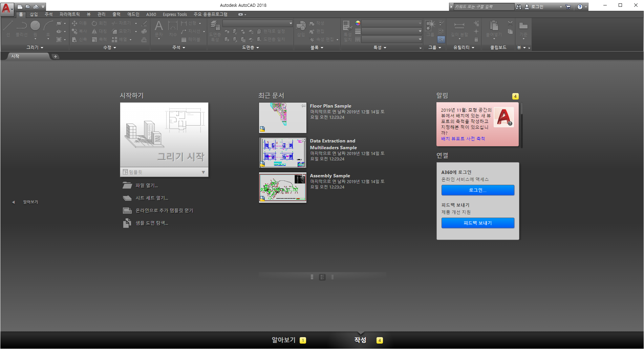The height and width of the screenshot is (349, 644).
Task: Click the Plot/print icon in quick access toolbar
Action: coord(36,6)
